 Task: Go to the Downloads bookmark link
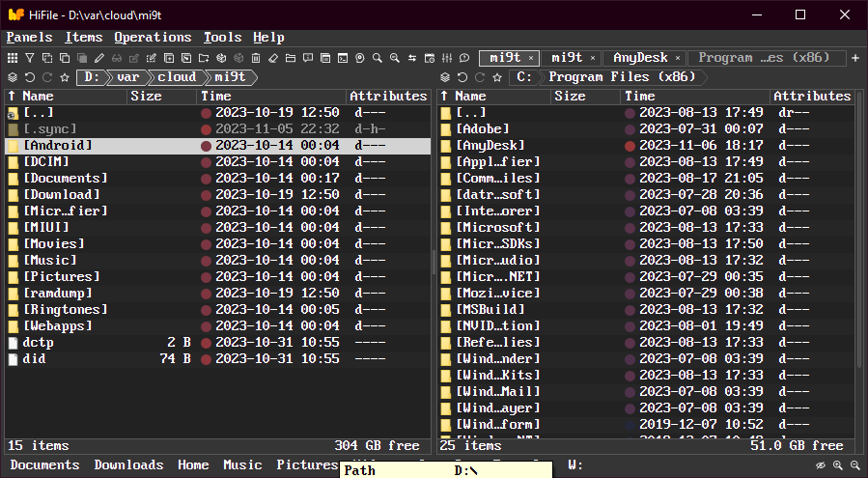(128, 465)
